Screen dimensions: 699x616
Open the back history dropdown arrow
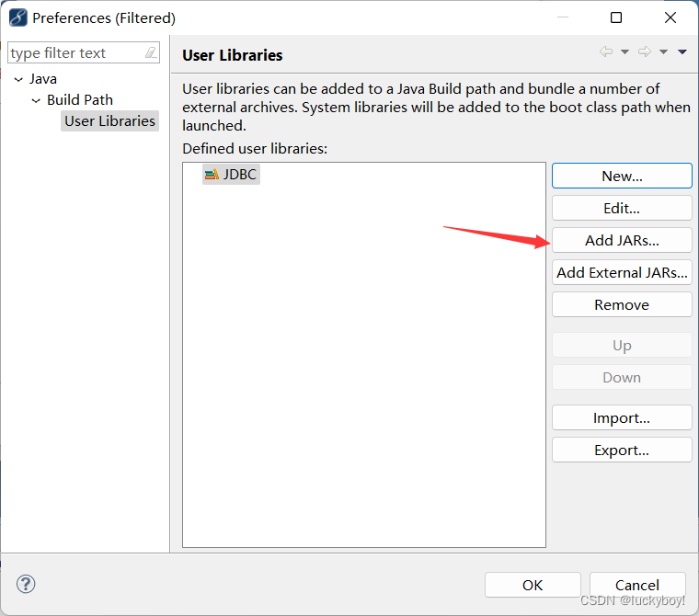[625, 52]
